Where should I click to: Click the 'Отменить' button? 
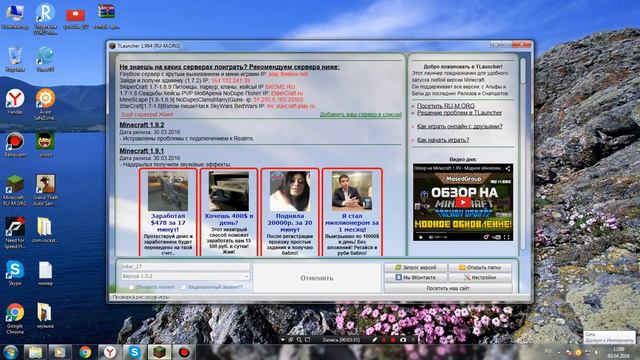317,278
